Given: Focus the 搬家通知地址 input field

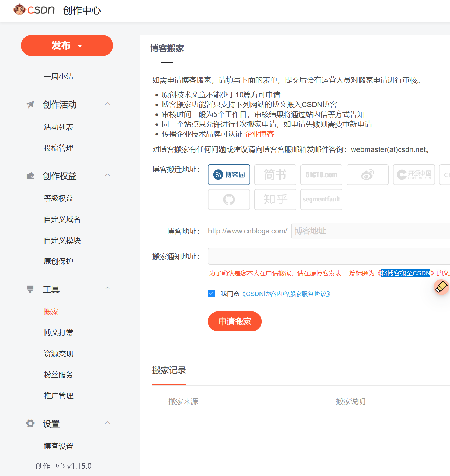Looking at the screenshot, I should (x=329, y=256).
